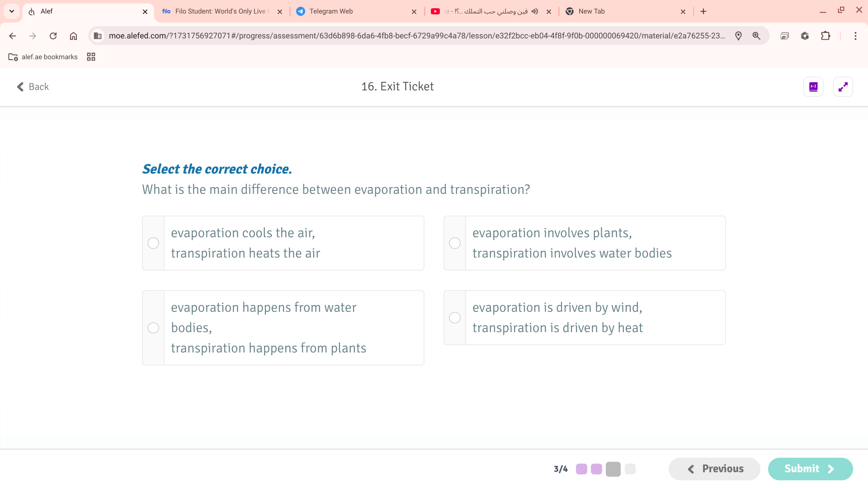This screenshot has width=868, height=488.
Task: Open the browser extensions puzzle icon
Action: coord(826,36)
